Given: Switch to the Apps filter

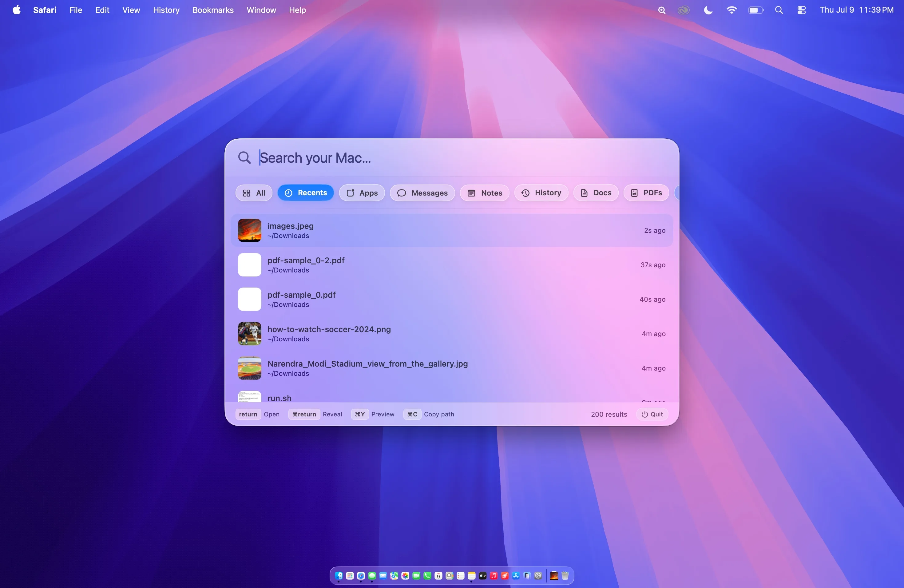Looking at the screenshot, I should 362,193.
